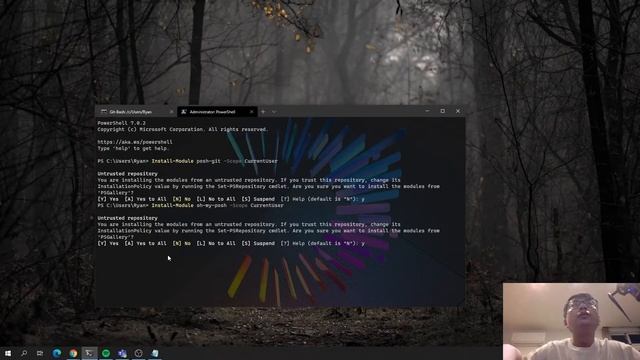Click the first 'Untrusted repository' heading
640x360 pixels.
pos(127,174)
